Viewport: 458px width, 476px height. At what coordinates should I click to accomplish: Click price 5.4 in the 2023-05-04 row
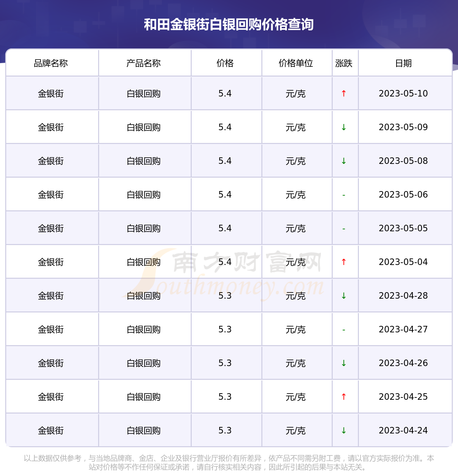(225, 262)
